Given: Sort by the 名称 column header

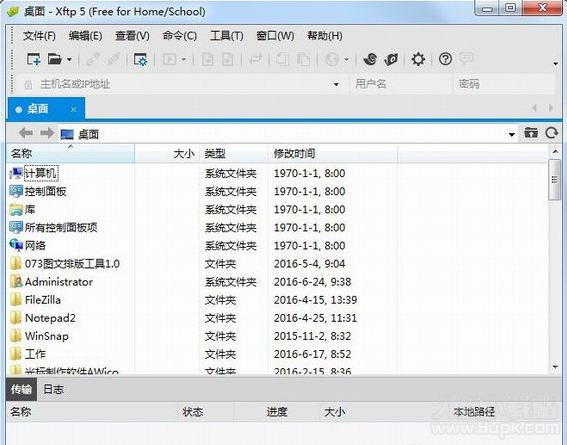Looking at the screenshot, I should (x=71, y=154).
